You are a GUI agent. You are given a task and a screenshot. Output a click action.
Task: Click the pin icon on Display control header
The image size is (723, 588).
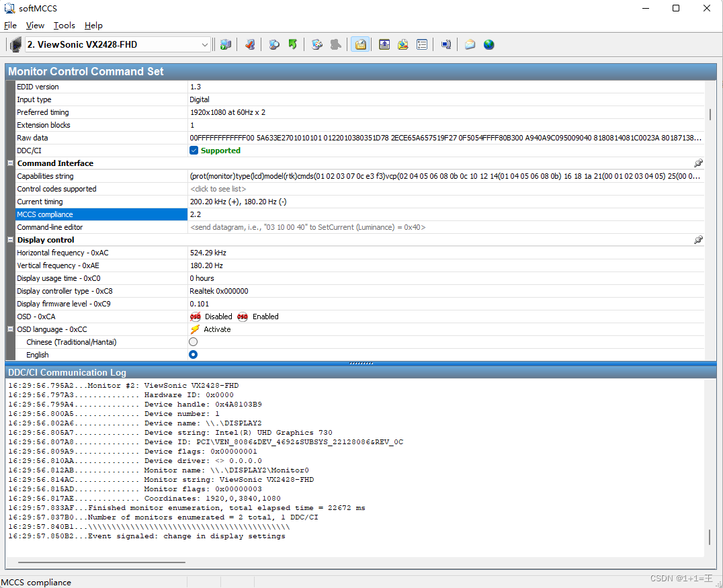[x=699, y=240]
